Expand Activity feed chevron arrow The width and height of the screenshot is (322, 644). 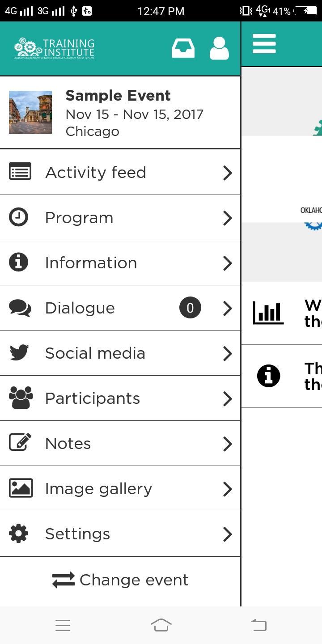[x=228, y=173]
